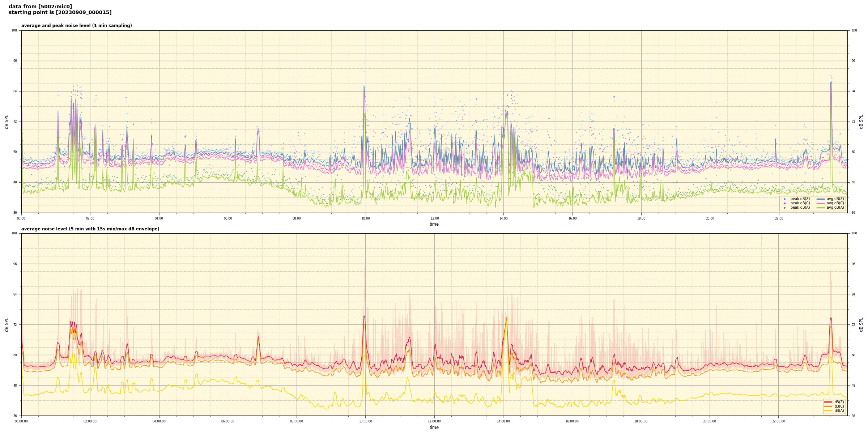Click red dB(Z) line in lower legend

(x=828, y=402)
